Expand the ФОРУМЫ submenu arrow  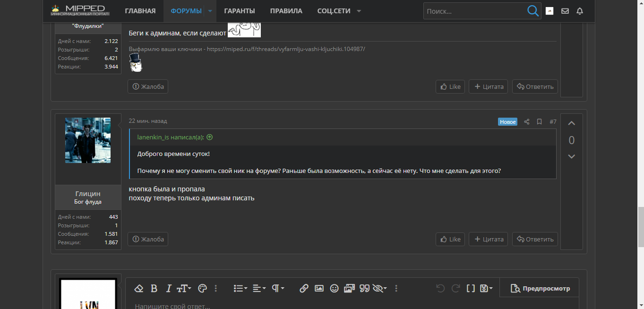point(210,11)
